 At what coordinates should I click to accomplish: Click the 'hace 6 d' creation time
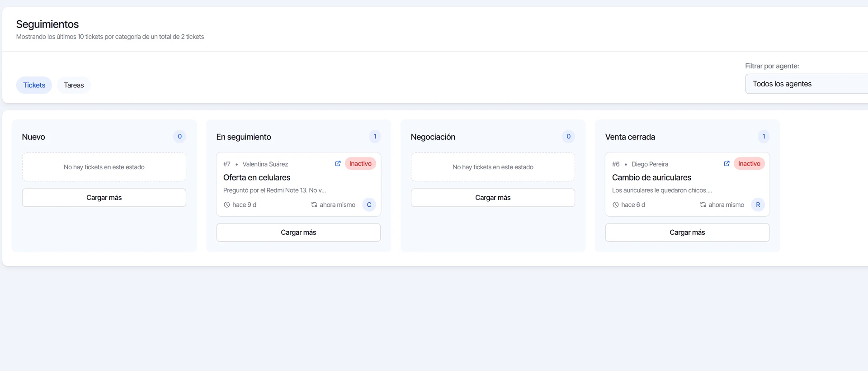(x=633, y=205)
